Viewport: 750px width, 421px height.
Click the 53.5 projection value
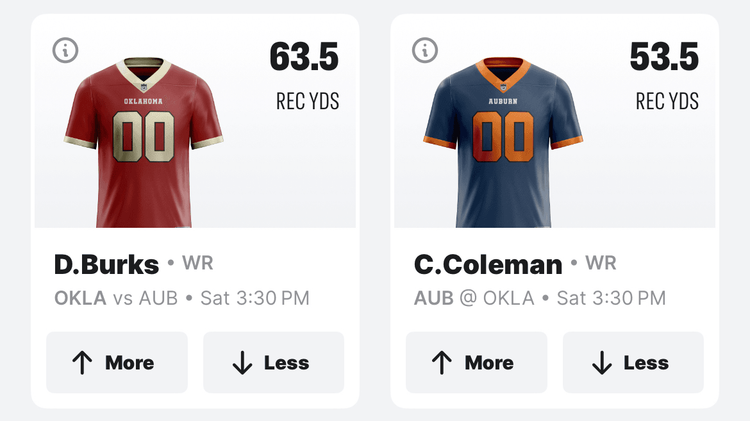(664, 58)
